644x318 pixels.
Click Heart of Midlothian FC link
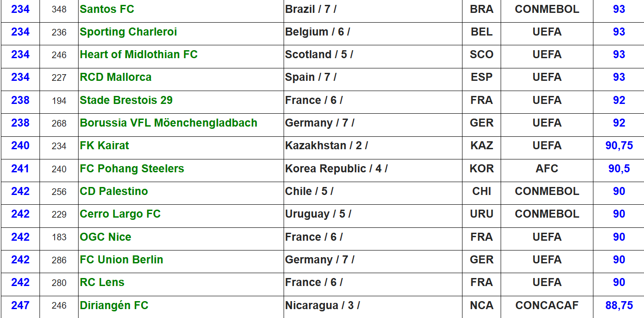[138, 55]
